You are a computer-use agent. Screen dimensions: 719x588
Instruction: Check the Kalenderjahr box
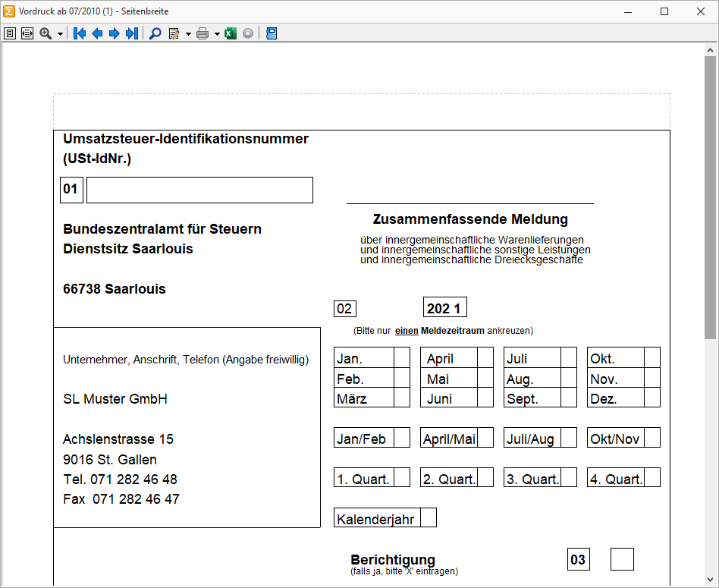[x=429, y=517]
